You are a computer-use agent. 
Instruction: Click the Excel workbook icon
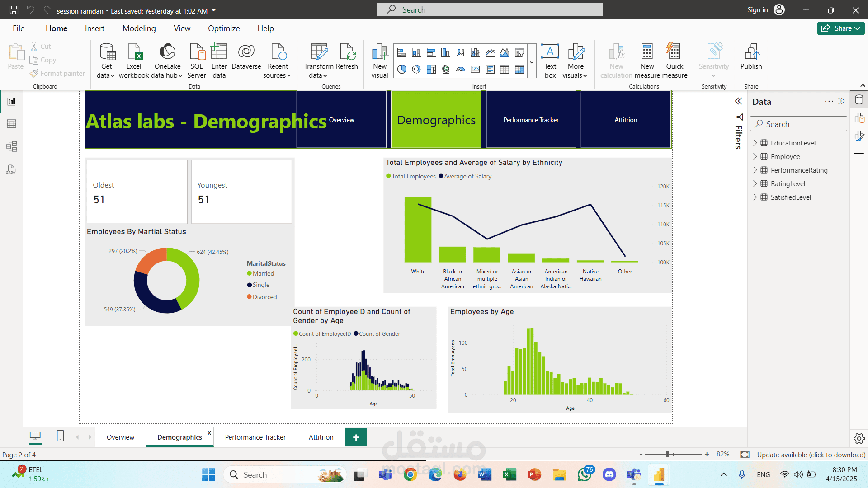(134, 52)
